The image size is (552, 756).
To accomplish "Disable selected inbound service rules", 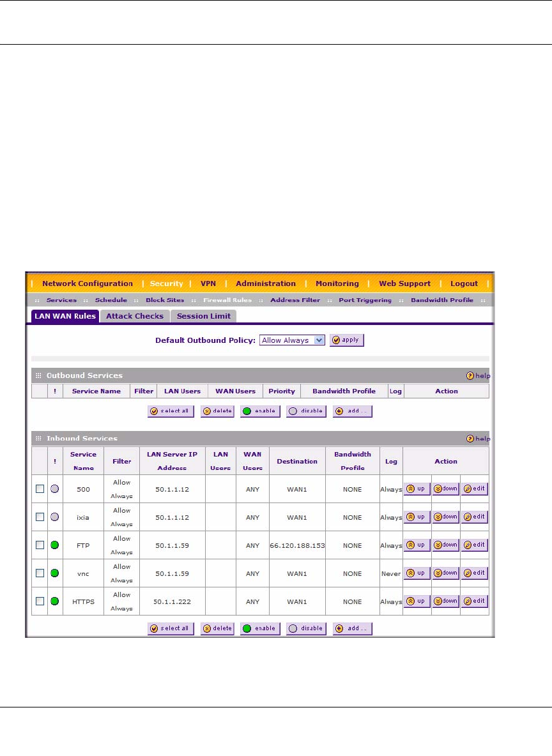I will (306, 629).
